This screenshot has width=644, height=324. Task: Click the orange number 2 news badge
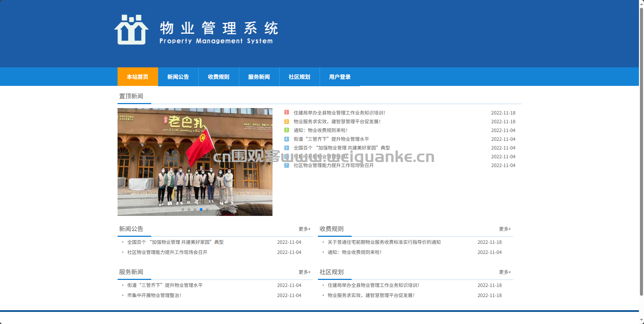287,121
